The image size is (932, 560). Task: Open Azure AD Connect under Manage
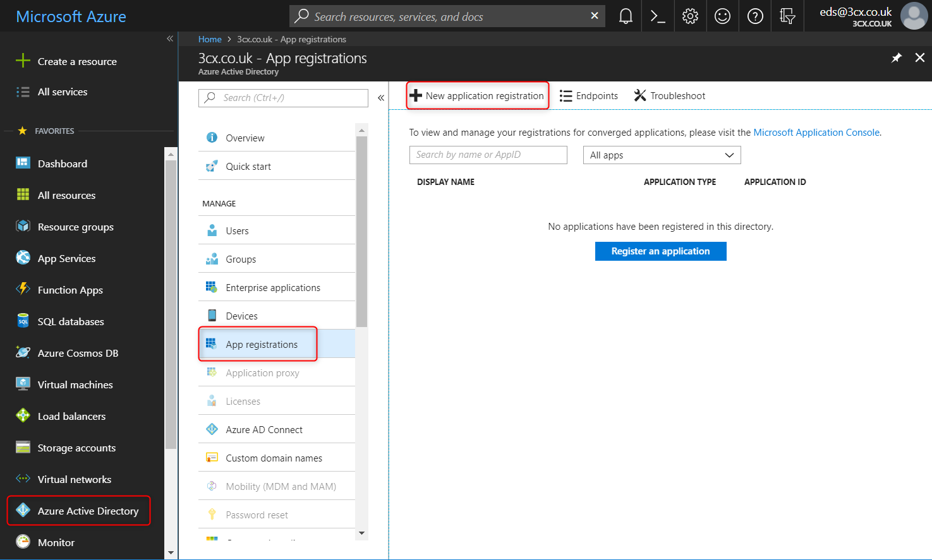click(x=261, y=429)
